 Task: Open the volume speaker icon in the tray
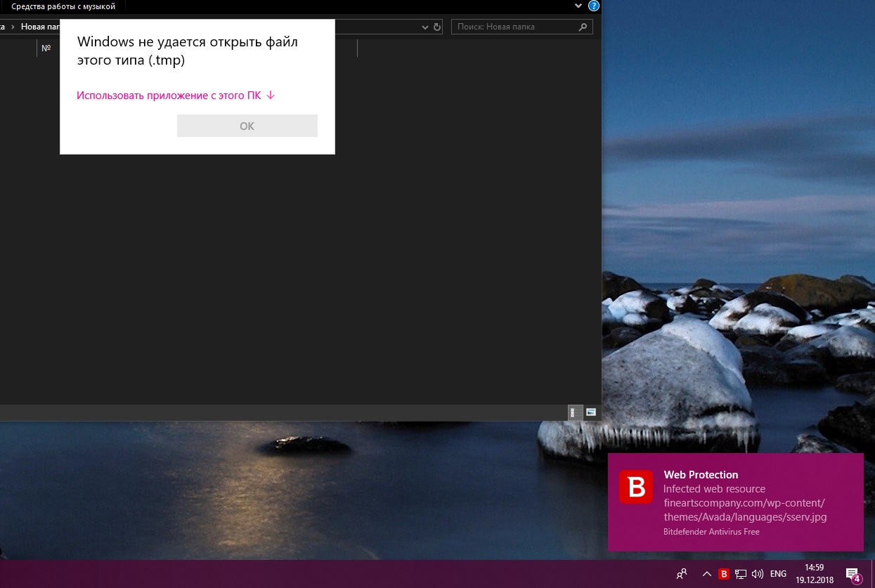pos(757,574)
